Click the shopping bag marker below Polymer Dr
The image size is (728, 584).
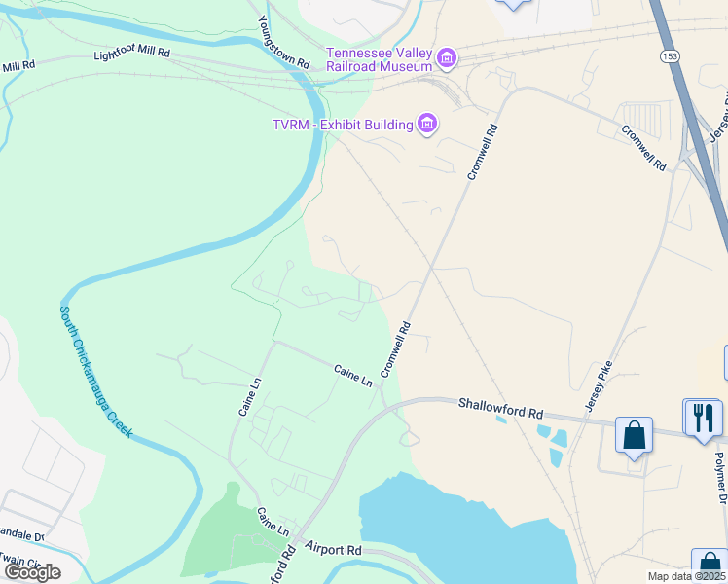(710, 566)
